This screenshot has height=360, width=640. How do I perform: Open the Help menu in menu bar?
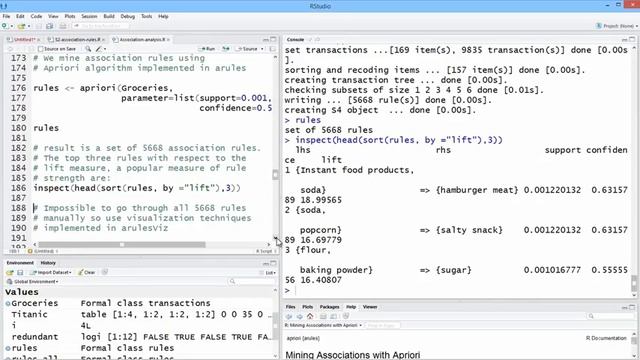[163, 16]
